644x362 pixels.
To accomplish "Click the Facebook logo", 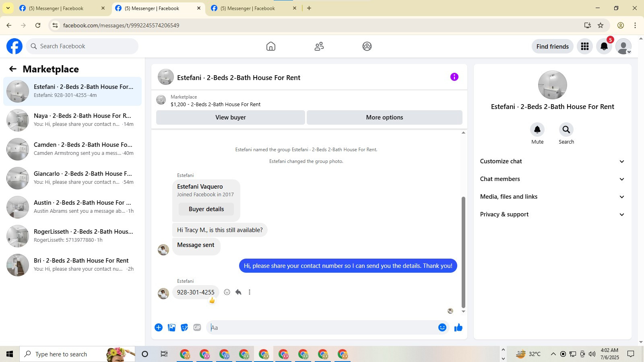I will click(x=14, y=46).
